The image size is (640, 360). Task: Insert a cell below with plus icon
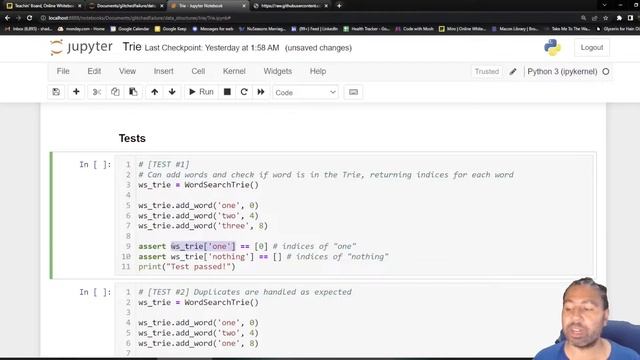(x=76, y=92)
